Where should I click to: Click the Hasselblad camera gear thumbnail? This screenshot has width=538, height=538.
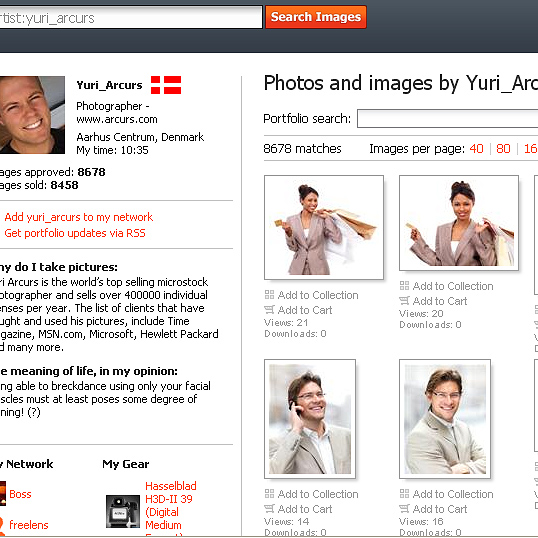click(x=123, y=511)
